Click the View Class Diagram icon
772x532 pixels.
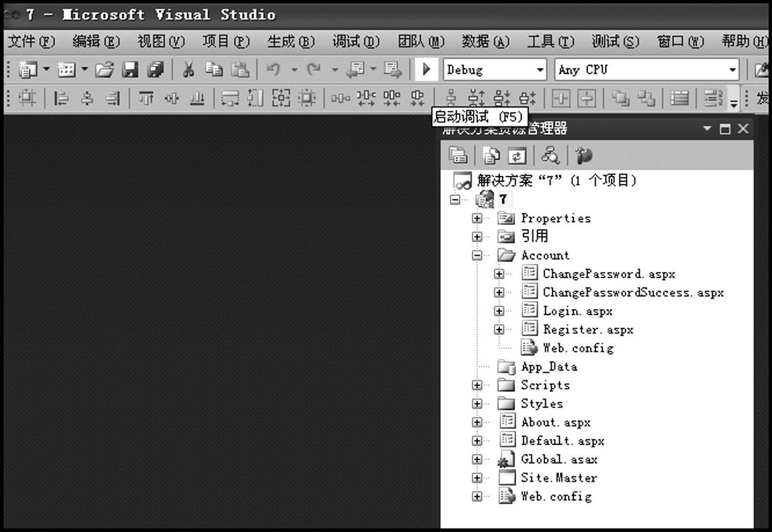tap(550, 155)
